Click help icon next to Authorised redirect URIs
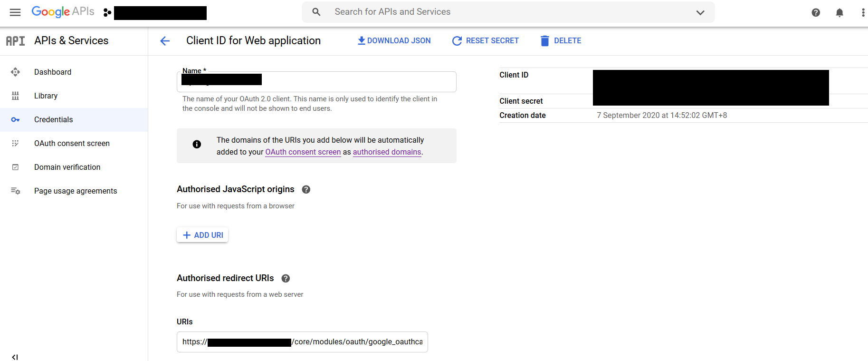868x361 pixels. [x=286, y=278]
